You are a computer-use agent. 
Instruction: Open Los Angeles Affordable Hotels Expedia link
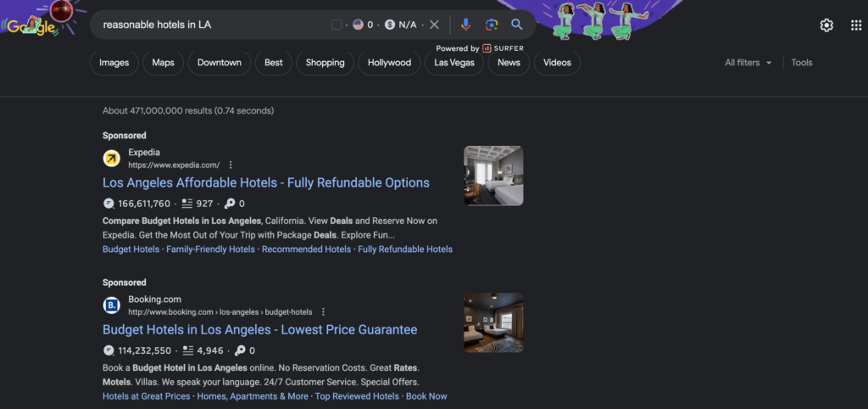[x=266, y=182]
